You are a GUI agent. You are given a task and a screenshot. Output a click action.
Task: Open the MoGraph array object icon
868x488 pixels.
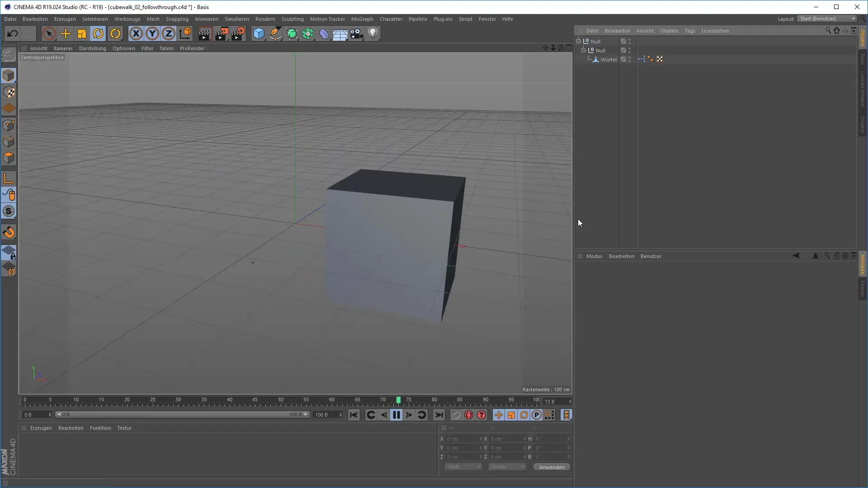(x=308, y=33)
